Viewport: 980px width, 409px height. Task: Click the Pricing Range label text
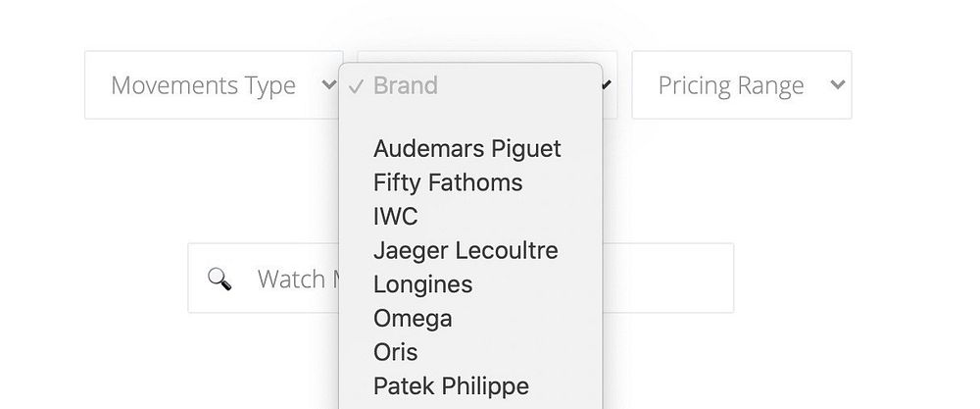click(x=730, y=85)
